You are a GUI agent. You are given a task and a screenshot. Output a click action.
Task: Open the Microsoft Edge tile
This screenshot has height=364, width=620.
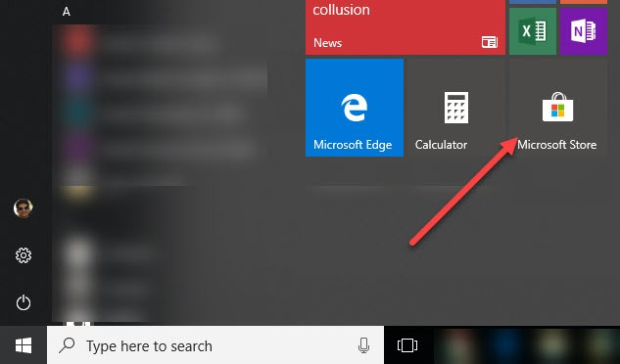point(355,108)
